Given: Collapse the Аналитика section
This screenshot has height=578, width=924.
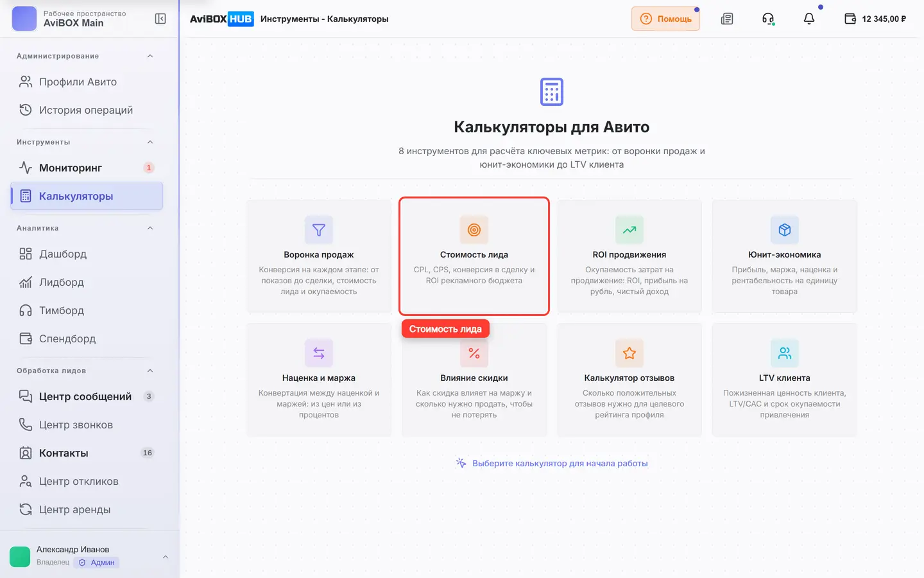Looking at the screenshot, I should tap(150, 228).
